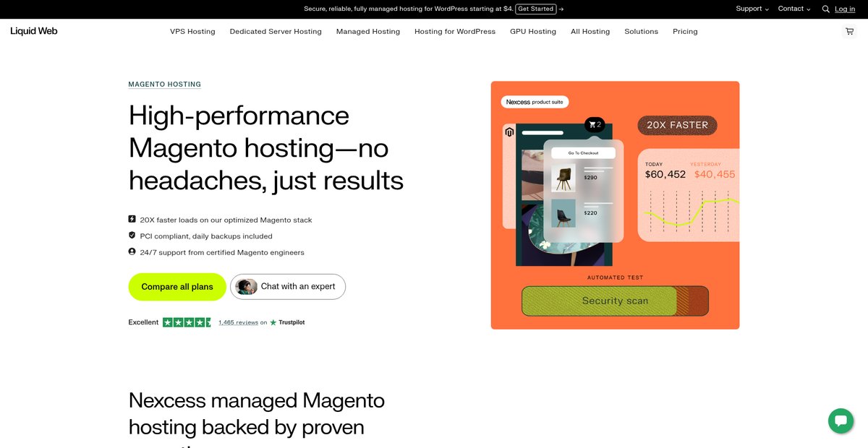868x448 pixels.
Task: Open the Pricing menu item
Action: click(x=685, y=31)
